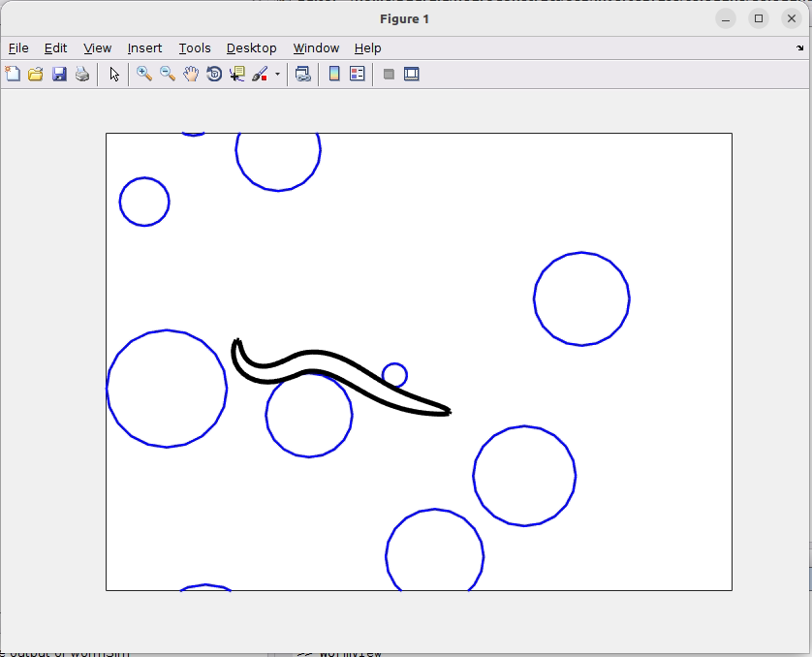812x657 pixels.
Task: Click the Show Plot Tools icon
Action: point(412,74)
